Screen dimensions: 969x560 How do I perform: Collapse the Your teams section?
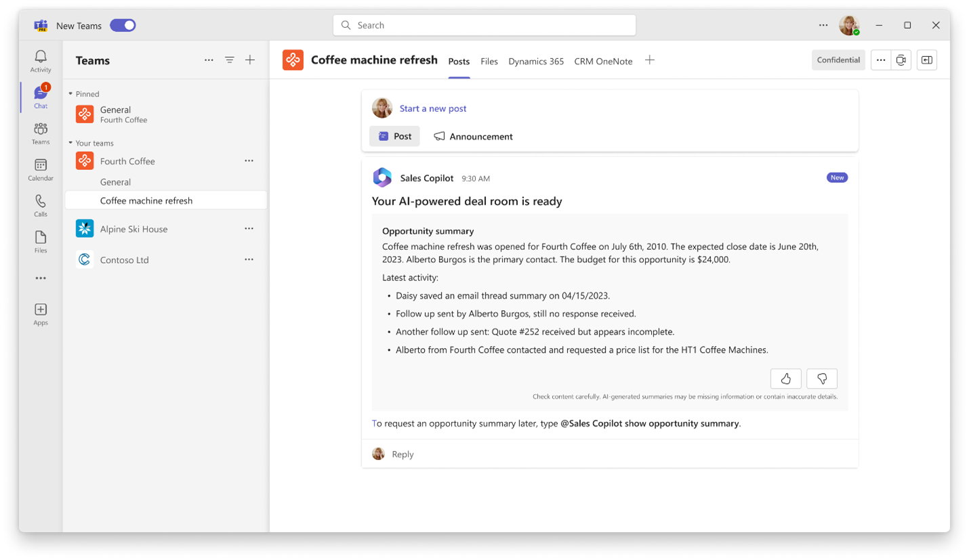(x=70, y=143)
